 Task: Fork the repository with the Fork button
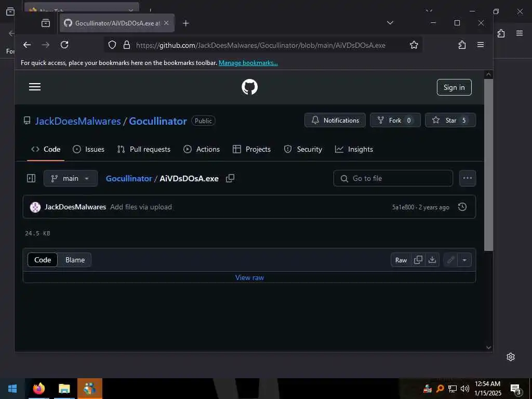[395, 120]
